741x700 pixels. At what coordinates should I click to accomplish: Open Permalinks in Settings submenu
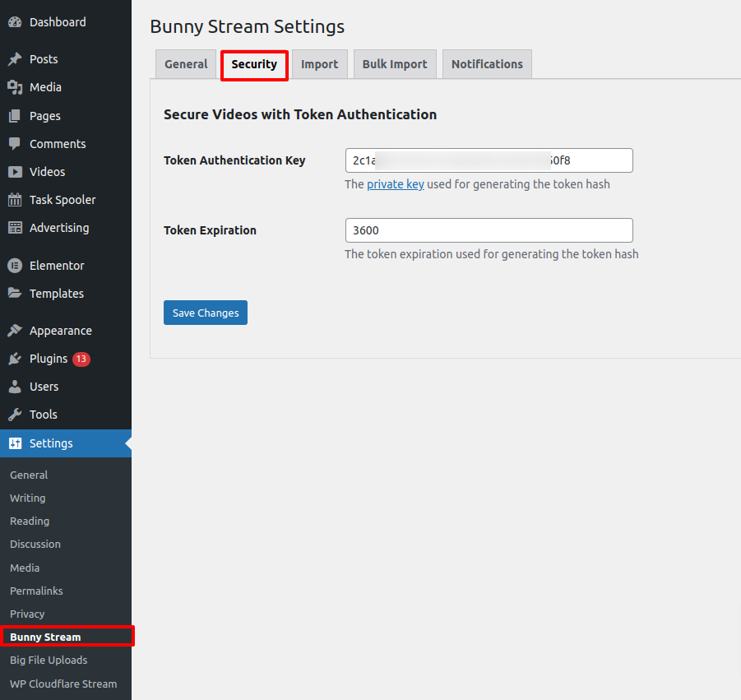36,591
